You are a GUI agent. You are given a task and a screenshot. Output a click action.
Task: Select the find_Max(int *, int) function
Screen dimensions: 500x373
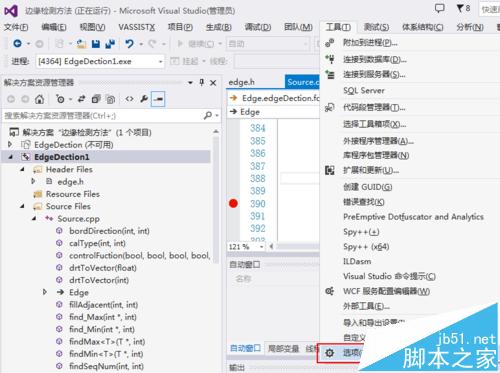103,317
